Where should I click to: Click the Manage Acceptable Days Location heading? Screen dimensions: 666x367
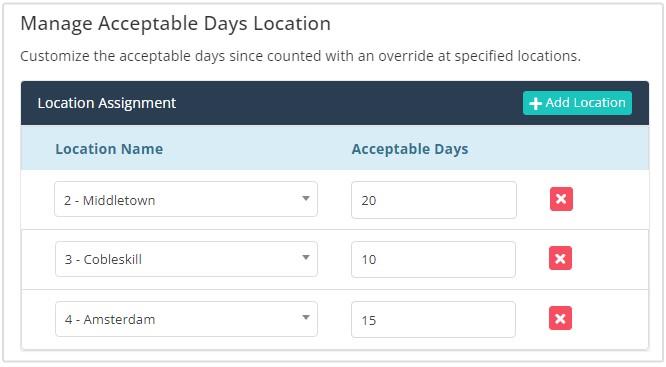point(175,24)
